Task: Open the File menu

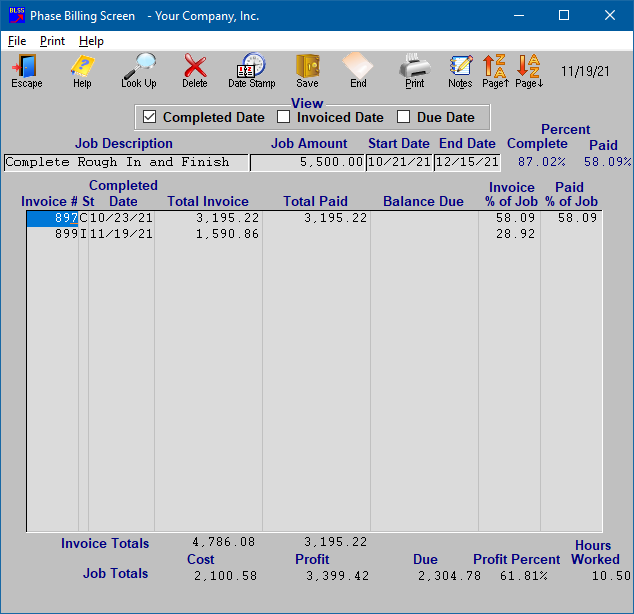Action: tap(17, 41)
